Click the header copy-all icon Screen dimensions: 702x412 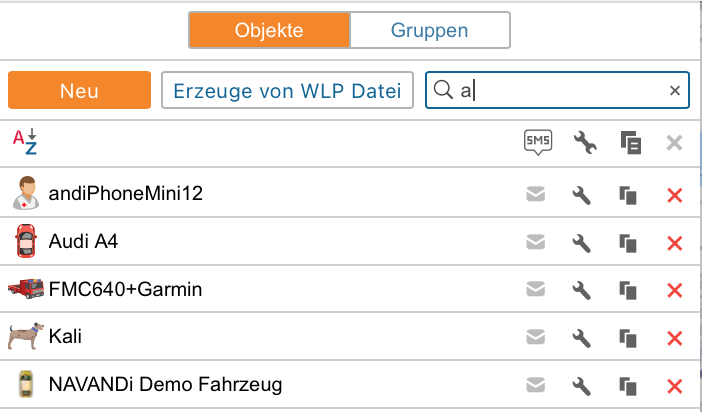(x=629, y=143)
